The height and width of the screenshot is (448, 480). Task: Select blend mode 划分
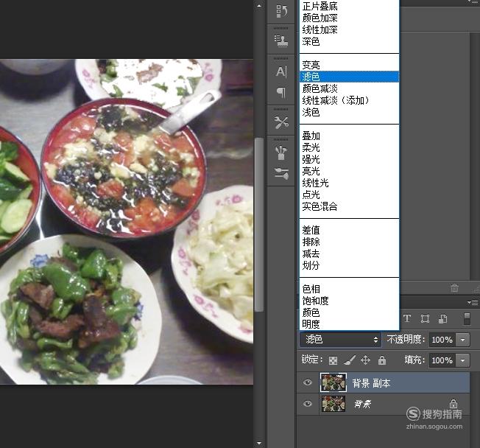(350, 265)
